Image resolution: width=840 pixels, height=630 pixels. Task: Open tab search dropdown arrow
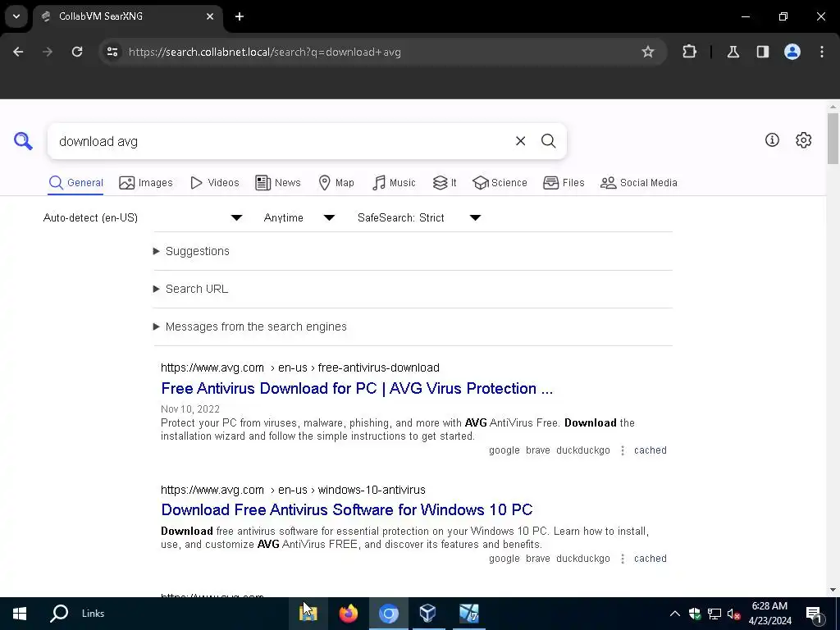pyautogui.click(x=16, y=16)
